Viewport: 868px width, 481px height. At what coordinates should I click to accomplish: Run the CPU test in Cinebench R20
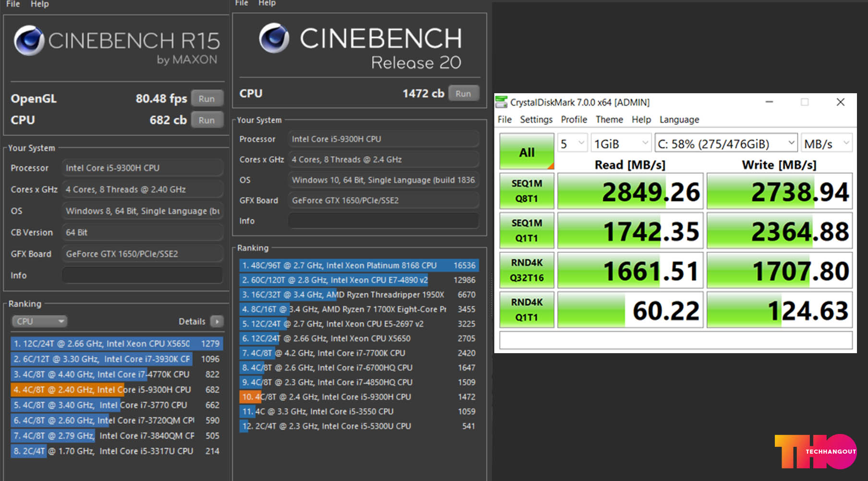[464, 93]
